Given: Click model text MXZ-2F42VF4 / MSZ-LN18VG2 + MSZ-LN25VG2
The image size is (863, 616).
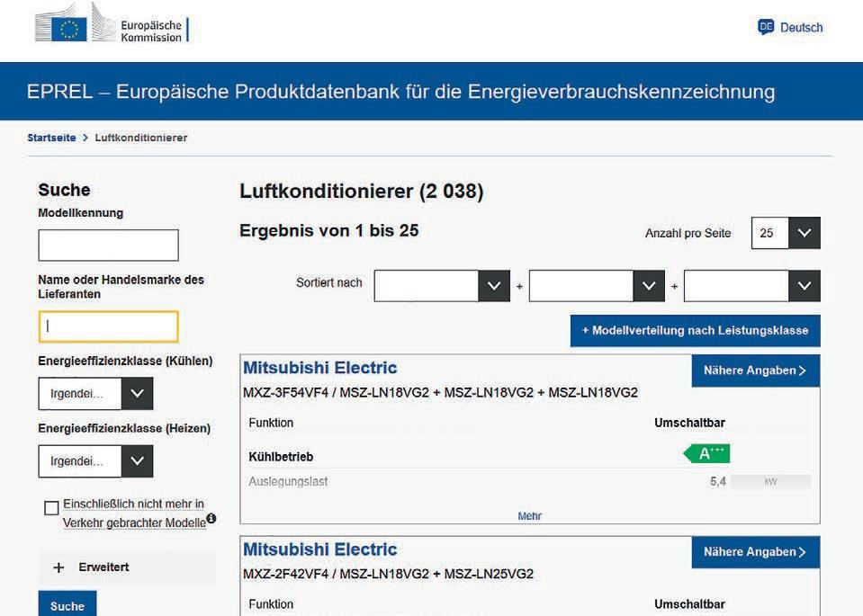Looking at the screenshot, I should click(388, 574).
